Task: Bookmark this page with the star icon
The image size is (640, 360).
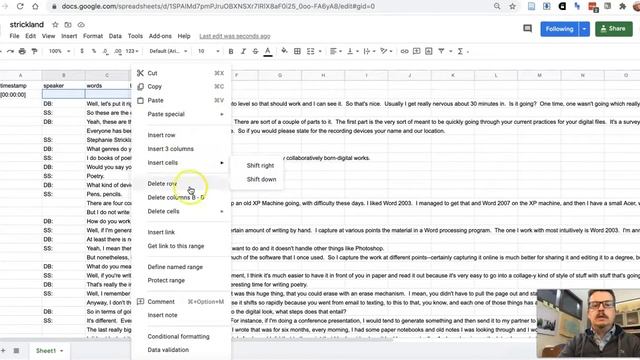Action: pos(513,6)
